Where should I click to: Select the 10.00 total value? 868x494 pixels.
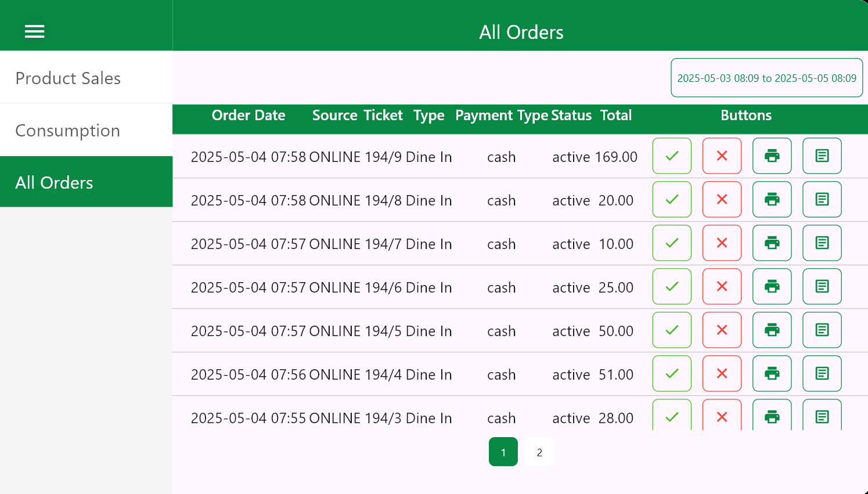(616, 244)
